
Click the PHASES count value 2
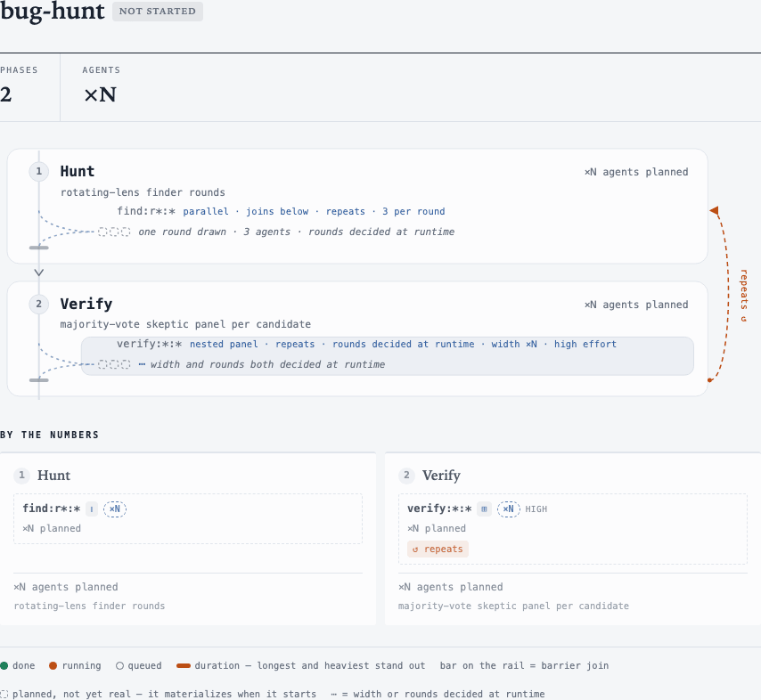(6, 94)
